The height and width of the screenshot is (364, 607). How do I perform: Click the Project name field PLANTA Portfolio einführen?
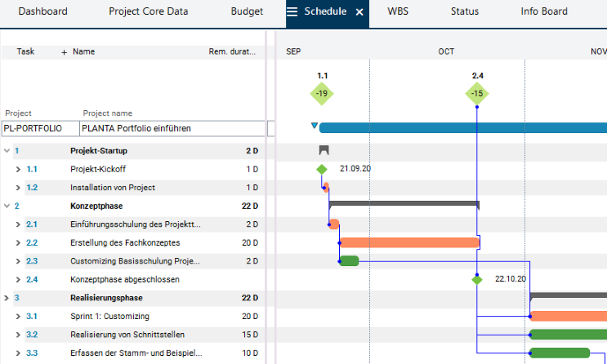click(x=172, y=128)
